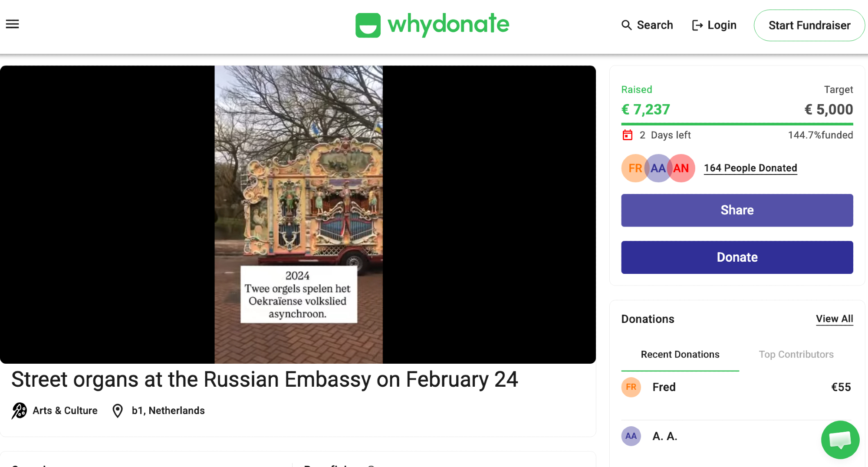Click the A. A. donor avatar
Screen dimensions: 868x467
tap(631, 436)
